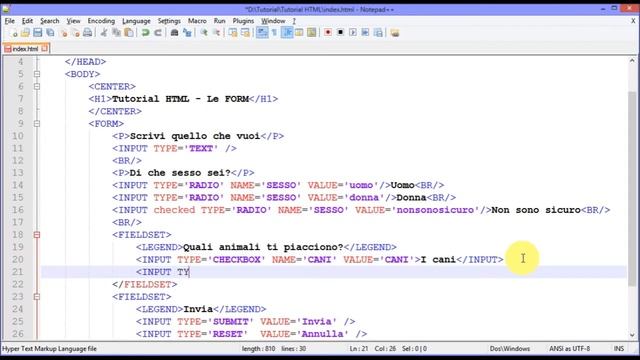Screen dimensions: 640x360
Task: Open the Edit menu
Action: pyautogui.click(x=27, y=21)
